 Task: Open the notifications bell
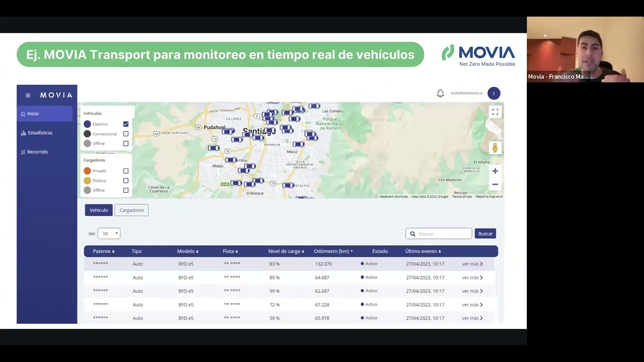tap(440, 93)
